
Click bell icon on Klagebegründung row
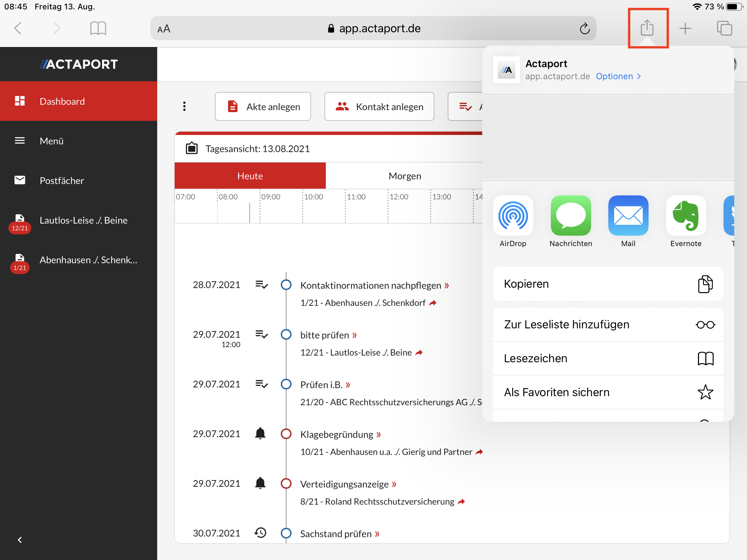(260, 433)
